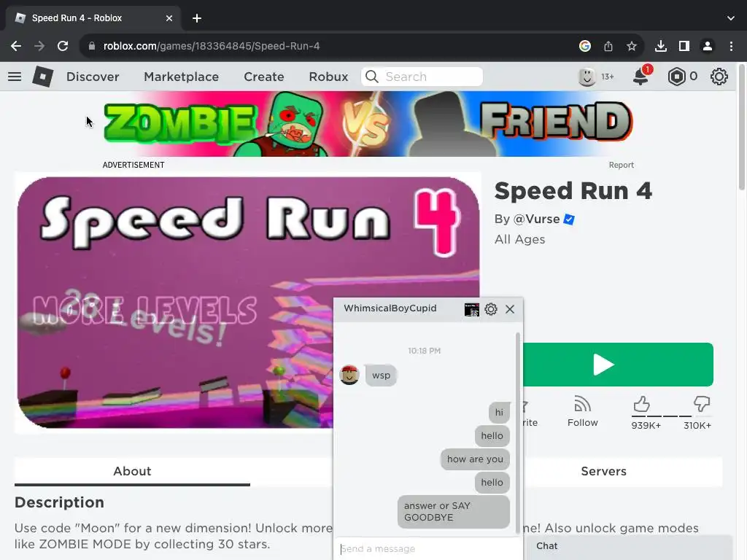747x560 pixels.
Task: Click the browser address bar URL
Action: pyautogui.click(x=211, y=46)
